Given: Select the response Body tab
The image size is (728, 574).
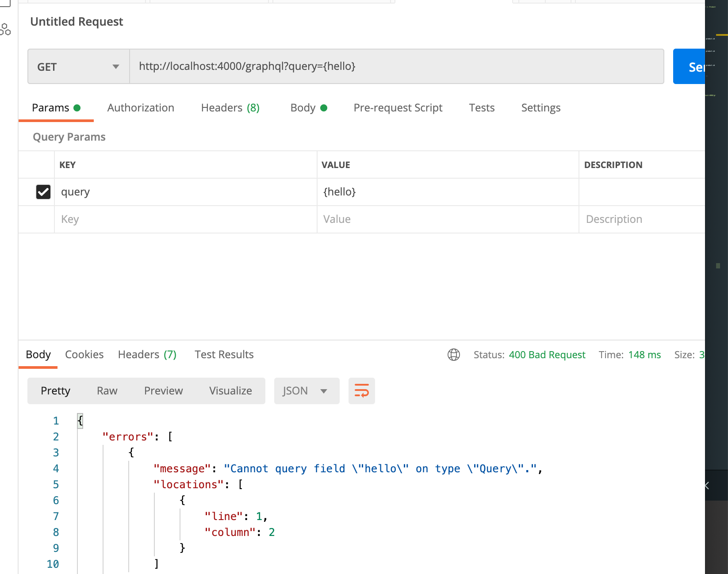Looking at the screenshot, I should [x=38, y=355].
